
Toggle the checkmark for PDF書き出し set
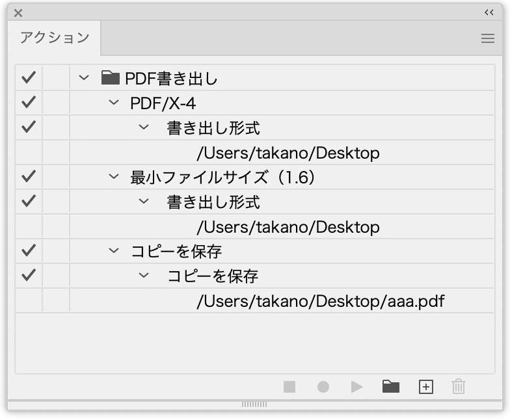[29, 78]
